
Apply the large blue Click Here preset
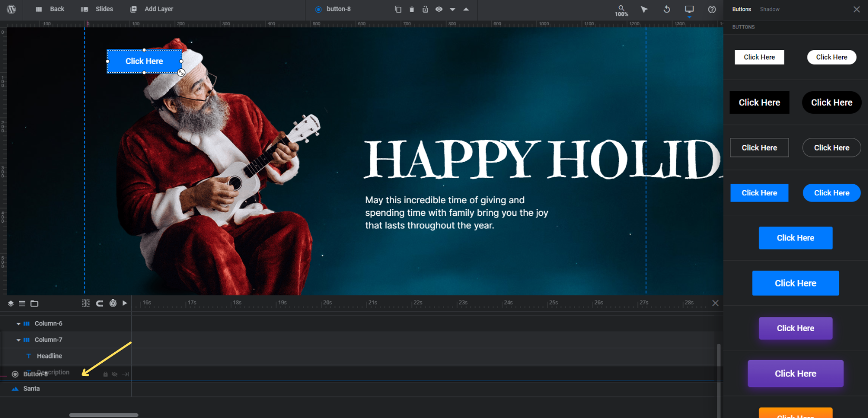tap(795, 283)
